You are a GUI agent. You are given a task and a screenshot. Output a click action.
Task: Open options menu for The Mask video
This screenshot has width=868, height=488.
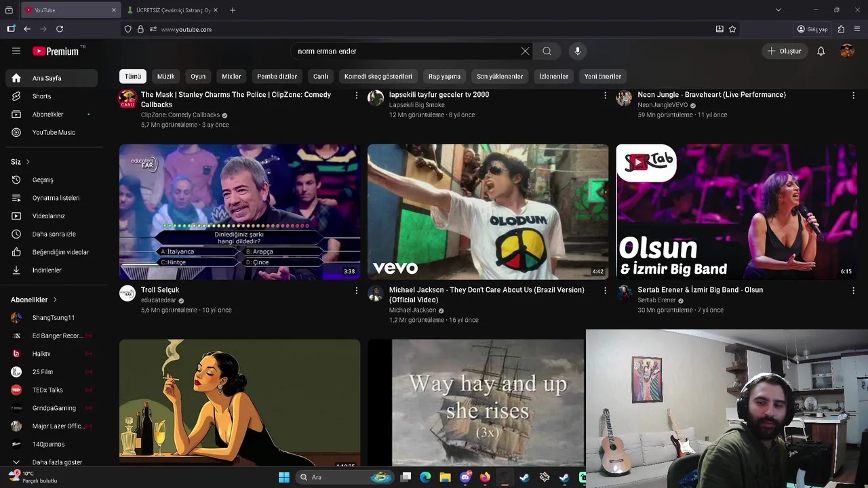click(357, 96)
